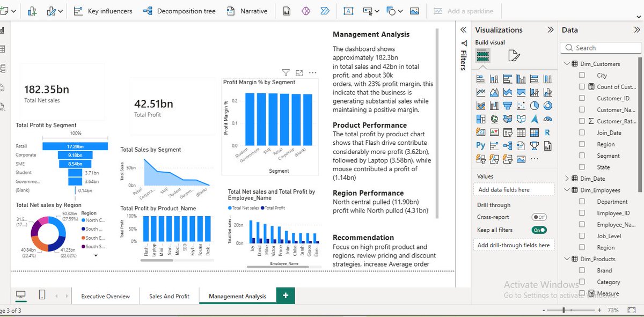Image resolution: width=644 pixels, height=317 pixels.
Task: Expand the Filters pane chevron
Action: pos(463,30)
